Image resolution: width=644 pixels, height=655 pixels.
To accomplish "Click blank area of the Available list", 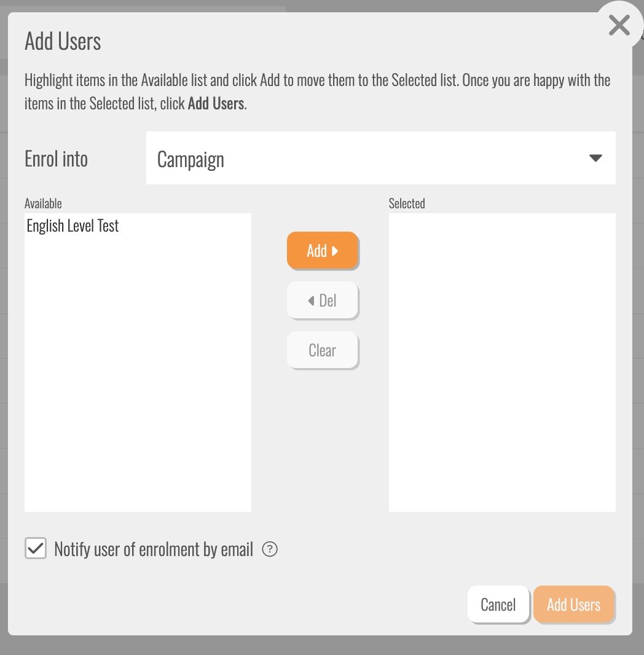I will pos(138,381).
